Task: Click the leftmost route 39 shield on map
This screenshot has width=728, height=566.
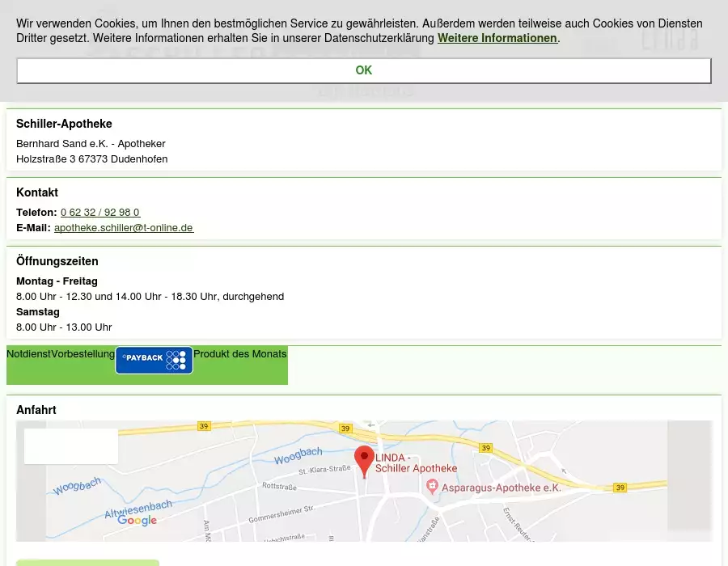Action: click(x=204, y=426)
